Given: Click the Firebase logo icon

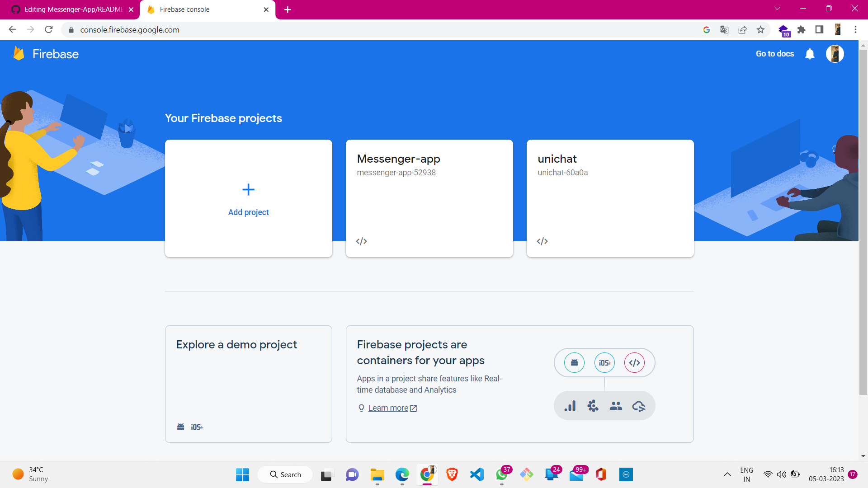Looking at the screenshot, I should pyautogui.click(x=19, y=53).
